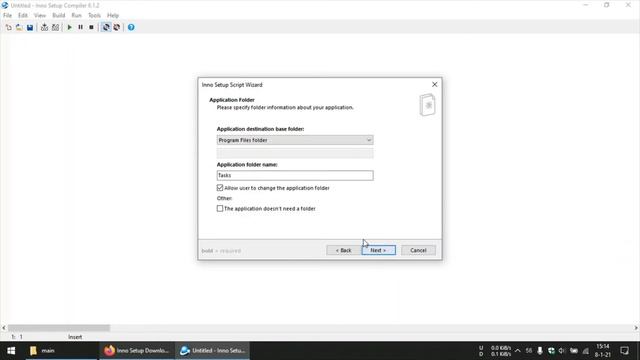Expand the Program Files folder dropdown
This screenshot has width=640, height=360.
[295, 140]
